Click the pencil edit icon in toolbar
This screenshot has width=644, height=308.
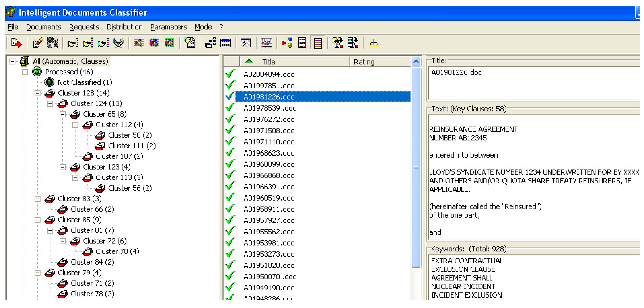coord(38,43)
